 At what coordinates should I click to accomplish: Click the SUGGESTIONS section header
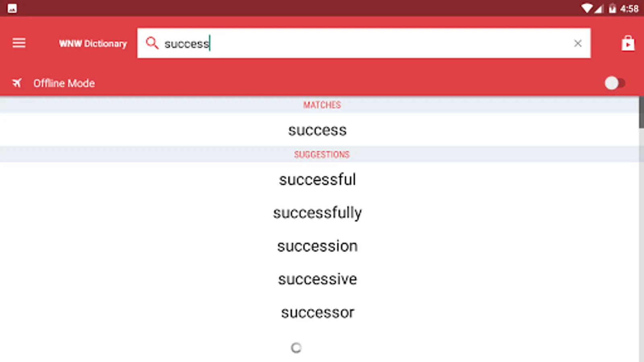[322, 154]
